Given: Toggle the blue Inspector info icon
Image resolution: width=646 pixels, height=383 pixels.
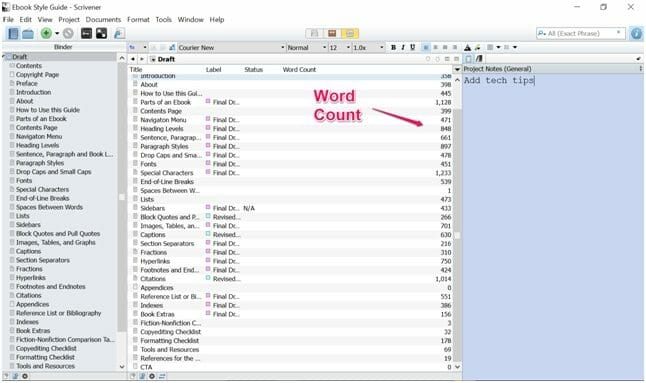Looking at the screenshot, I should 636,33.
